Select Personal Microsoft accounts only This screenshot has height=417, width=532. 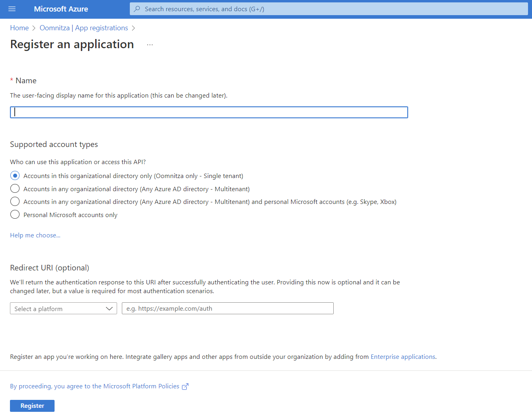[15, 214]
